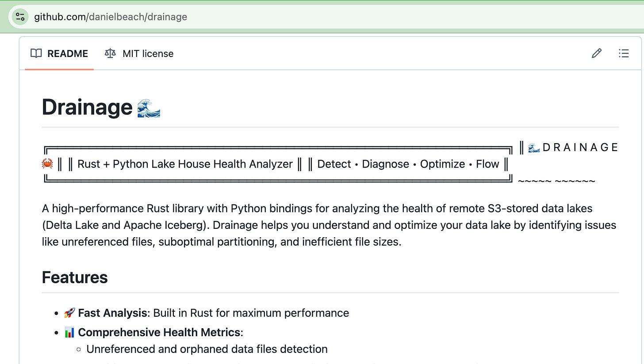
Task: Click the rocket emoji beside Fast Analysis
Action: (x=69, y=313)
